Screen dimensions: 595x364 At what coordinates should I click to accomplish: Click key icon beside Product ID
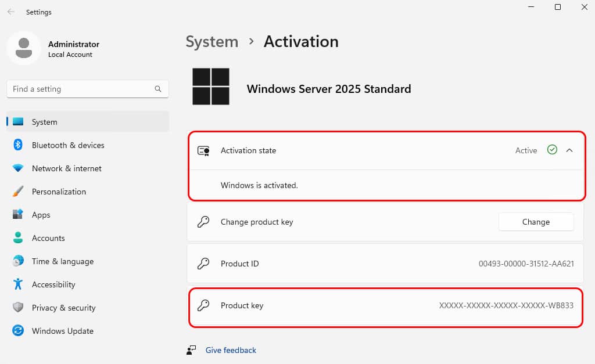[203, 264]
